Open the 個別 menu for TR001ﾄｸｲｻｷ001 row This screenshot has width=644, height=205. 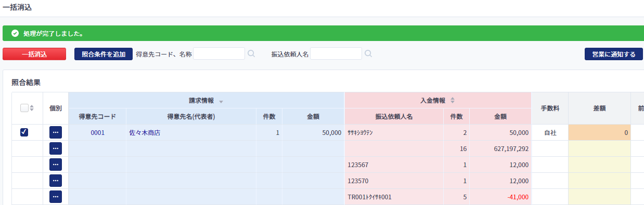(56, 197)
